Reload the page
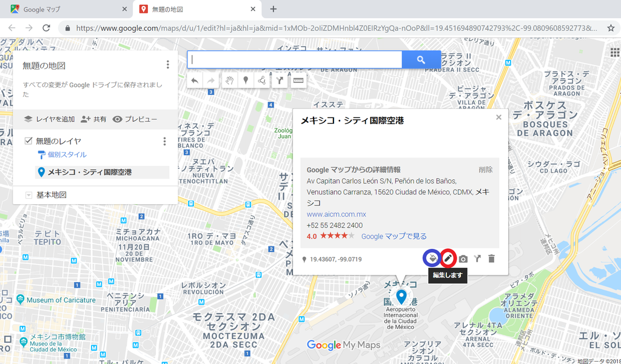The height and width of the screenshot is (364, 621). [x=46, y=28]
